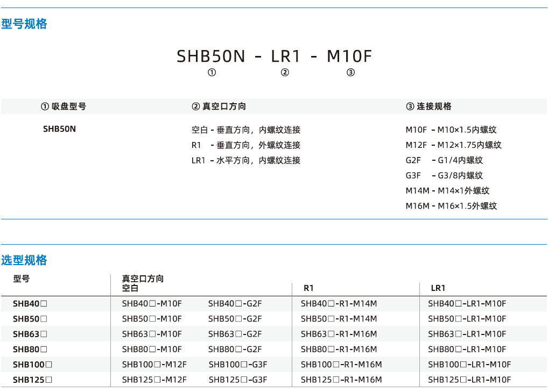The image size is (548, 392).
Task: Click the SHB40□-G2F cell
Action: pos(235,304)
